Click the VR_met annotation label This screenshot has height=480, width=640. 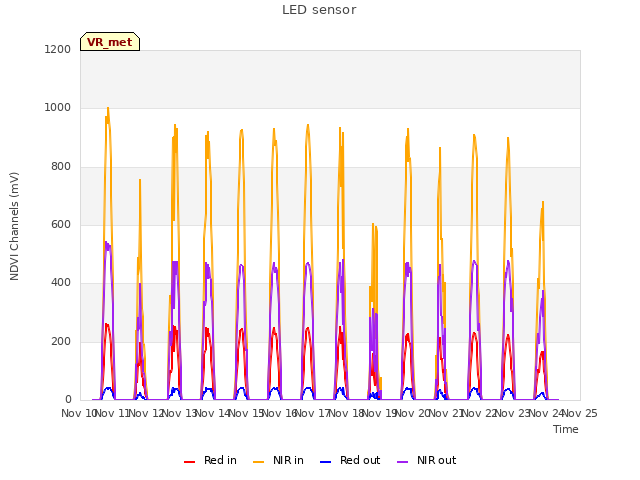(x=110, y=42)
